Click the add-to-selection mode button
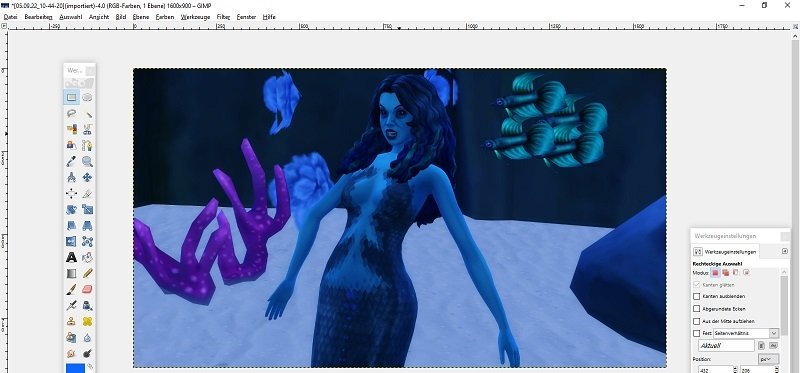This screenshot has width=800, height=373. coord(726,273)
